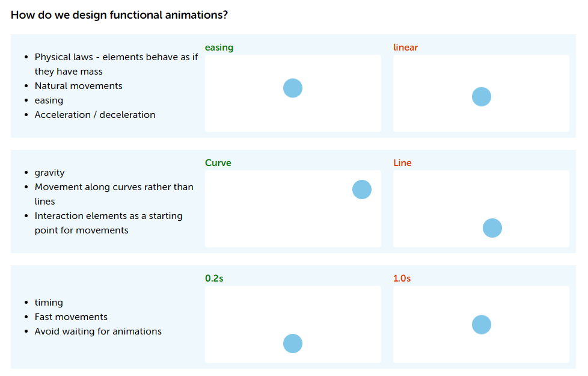Click the blue circle in easing demo
The image size is (588, 376).
(x=293, y=88)
